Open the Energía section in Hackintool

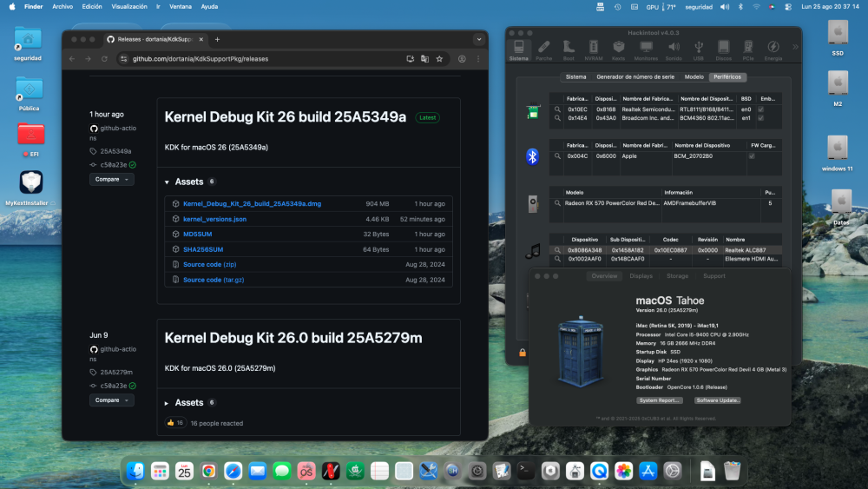pos(773,50)
